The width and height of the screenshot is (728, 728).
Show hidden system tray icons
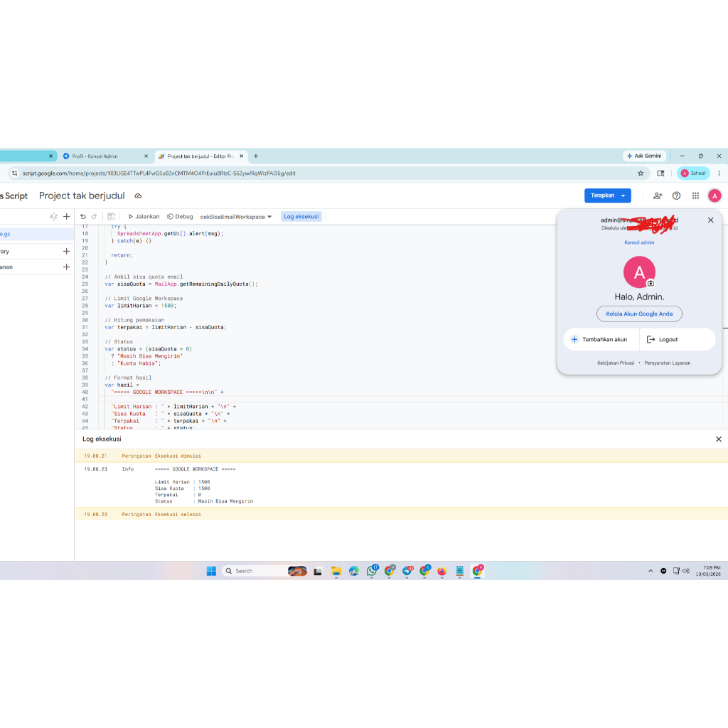click(x=651, y=571)
